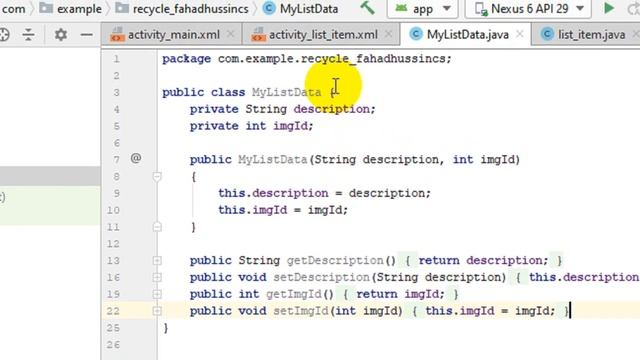The height and width of the screenshot is (360, 640).
Task: Open project panel settings gear
Action: tap(60, 35)
